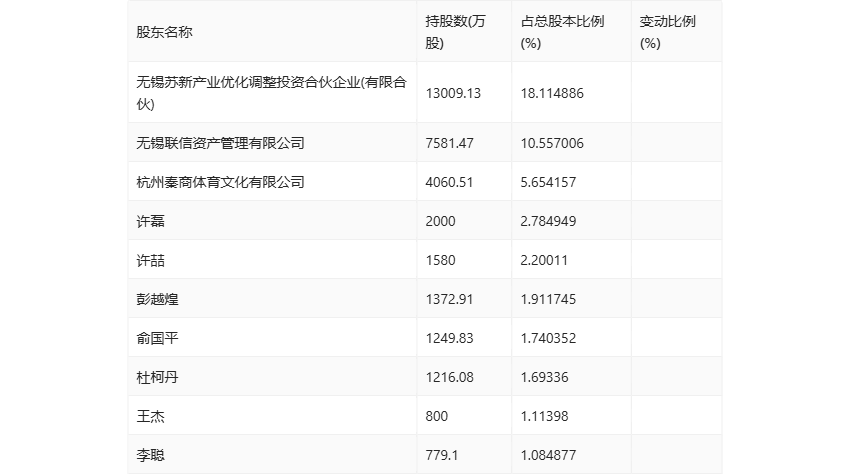Click share count 800
The height and width of the screenshot is (474, 850).
tap(436, 417)
